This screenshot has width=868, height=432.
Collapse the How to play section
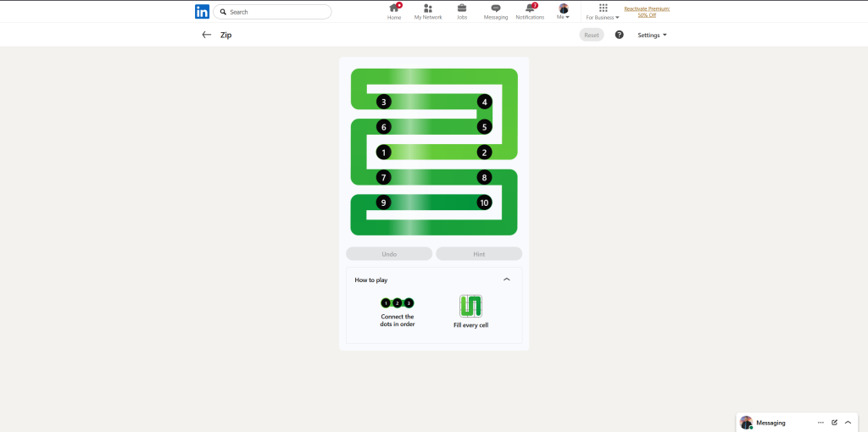[507, 280]
